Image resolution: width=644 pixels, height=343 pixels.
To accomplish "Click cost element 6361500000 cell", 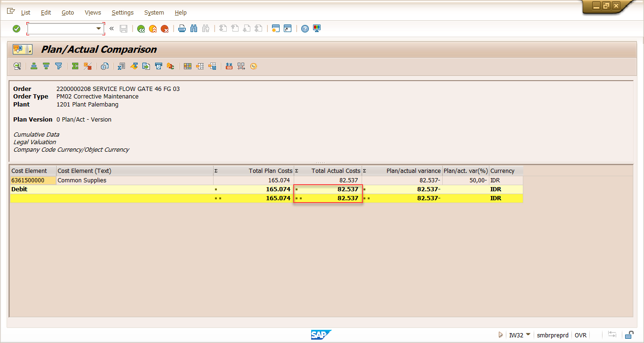I will [28, 180].
